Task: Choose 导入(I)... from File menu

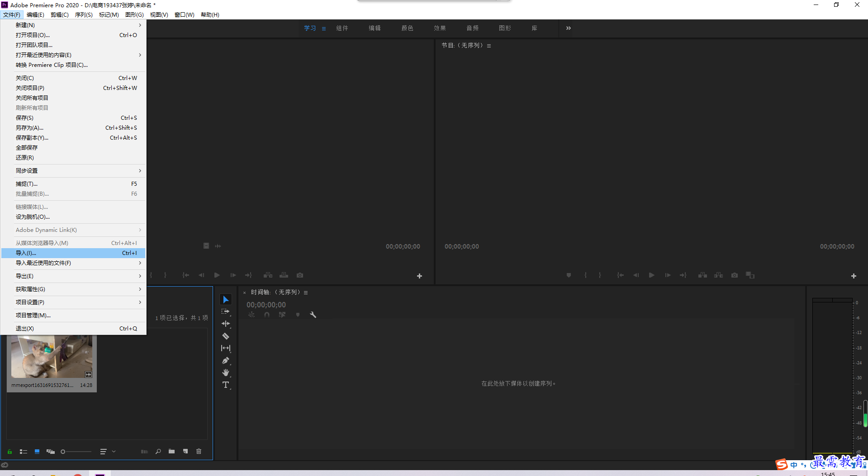Action: 73,253
